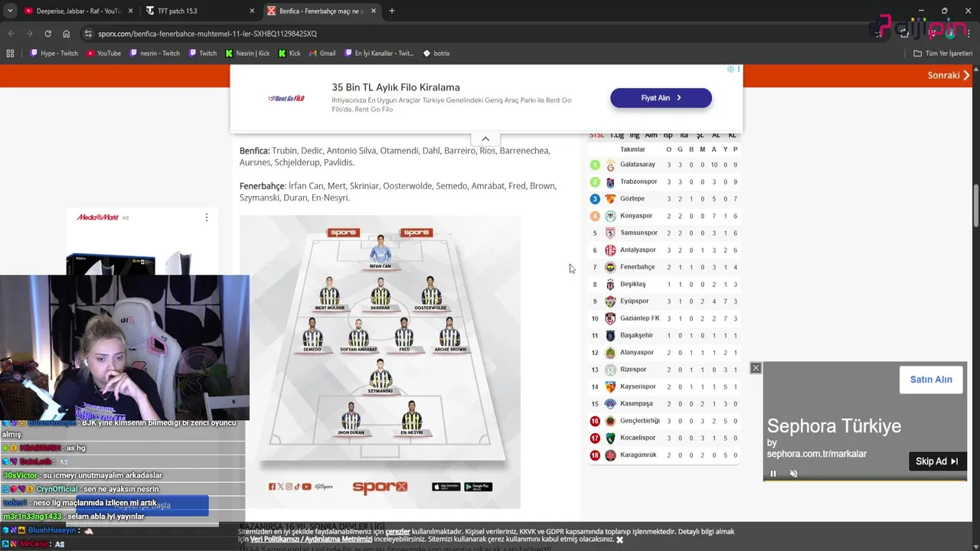Image resolution: width=980 pixels, height=551 pixels.
Task: Select the KL standings tab
Action: [x=732, y=135]
